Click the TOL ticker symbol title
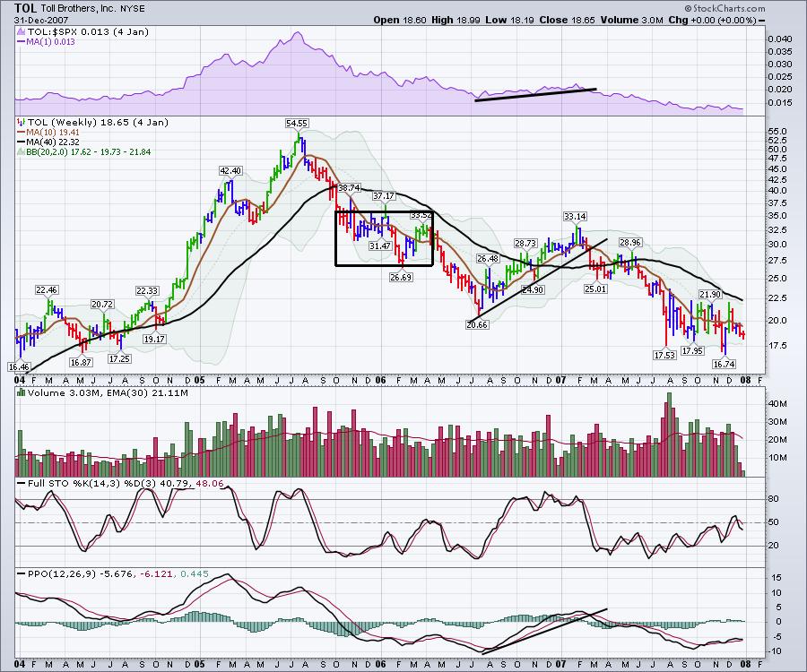 tap(26, 7)
